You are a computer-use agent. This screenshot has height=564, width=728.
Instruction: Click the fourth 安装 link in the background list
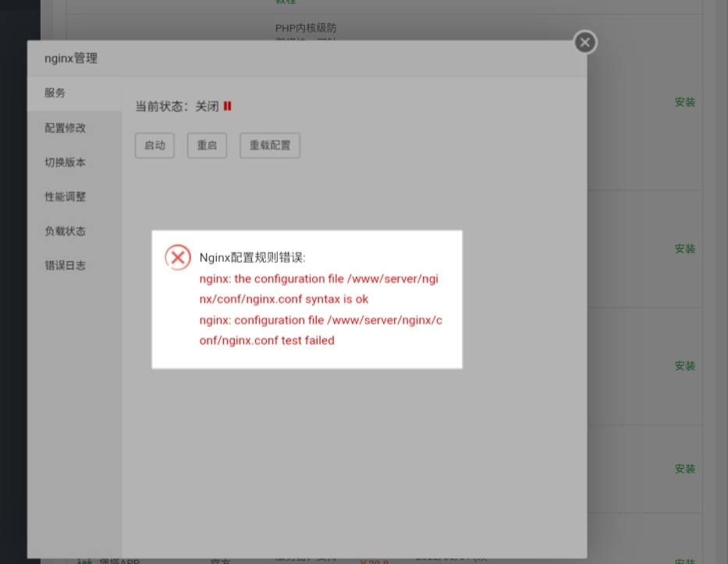pos(685,469)
